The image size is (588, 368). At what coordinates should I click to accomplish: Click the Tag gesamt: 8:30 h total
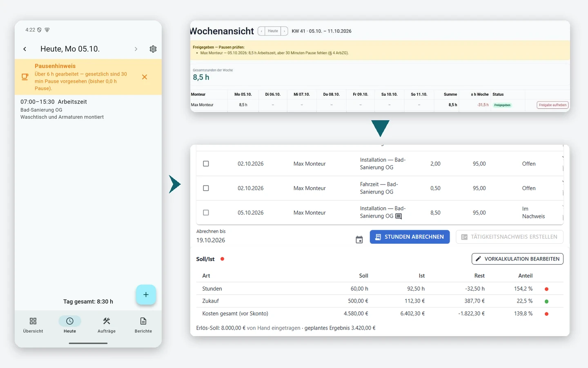tap(88, 301)
